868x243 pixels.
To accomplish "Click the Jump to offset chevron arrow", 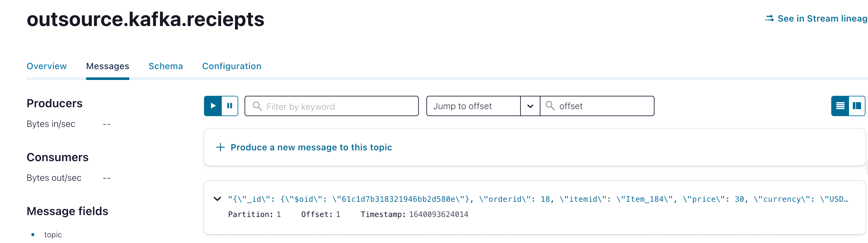I will [x=530, y=106].
